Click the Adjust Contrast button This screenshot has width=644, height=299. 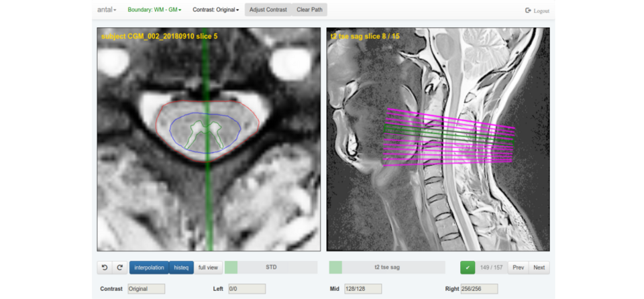click(268, 10)
